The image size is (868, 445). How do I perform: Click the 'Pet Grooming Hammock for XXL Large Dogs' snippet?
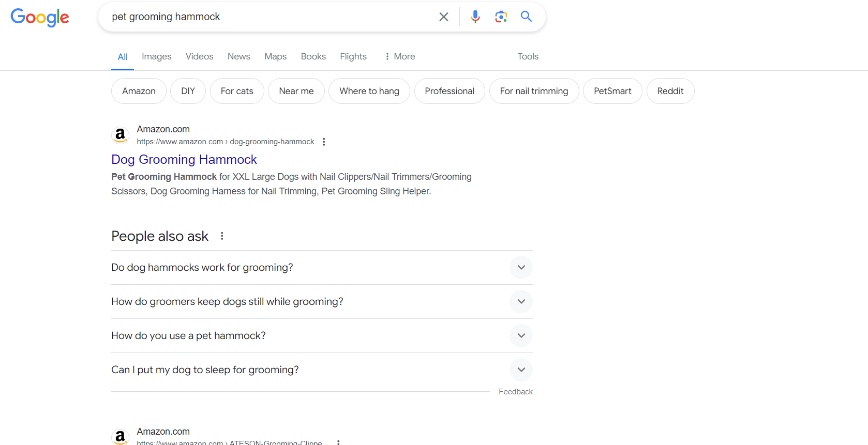[291, 184]
